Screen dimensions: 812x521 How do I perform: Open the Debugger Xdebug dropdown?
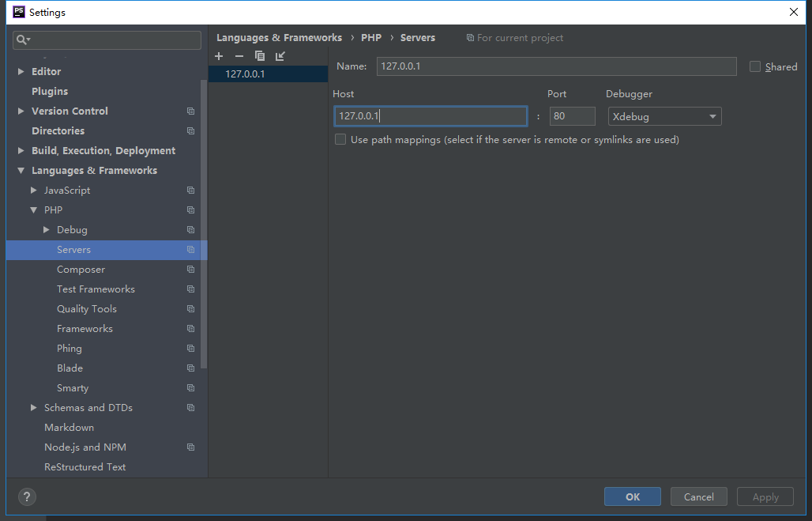664,117
